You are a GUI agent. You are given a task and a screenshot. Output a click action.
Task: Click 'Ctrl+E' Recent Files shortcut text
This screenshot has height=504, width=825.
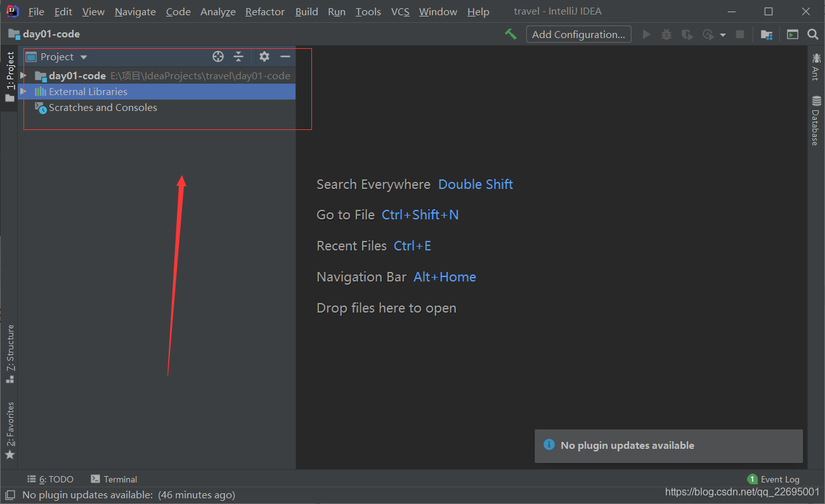click(412, 246)
